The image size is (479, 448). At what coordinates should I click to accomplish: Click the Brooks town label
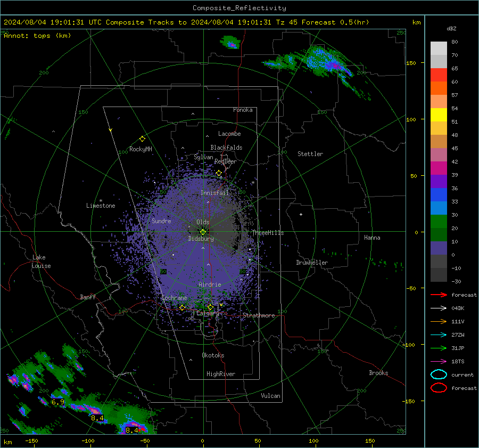click(378, 373)
